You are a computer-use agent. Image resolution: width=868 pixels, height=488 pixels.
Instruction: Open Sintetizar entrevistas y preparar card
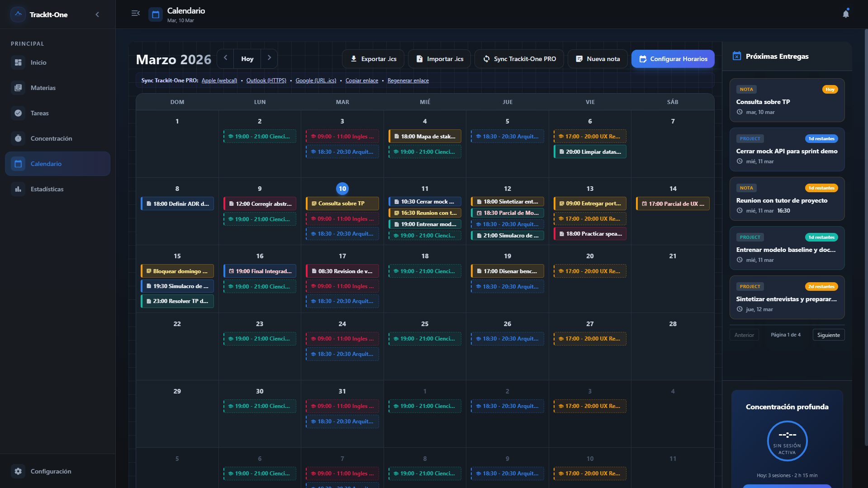[787, 297]
